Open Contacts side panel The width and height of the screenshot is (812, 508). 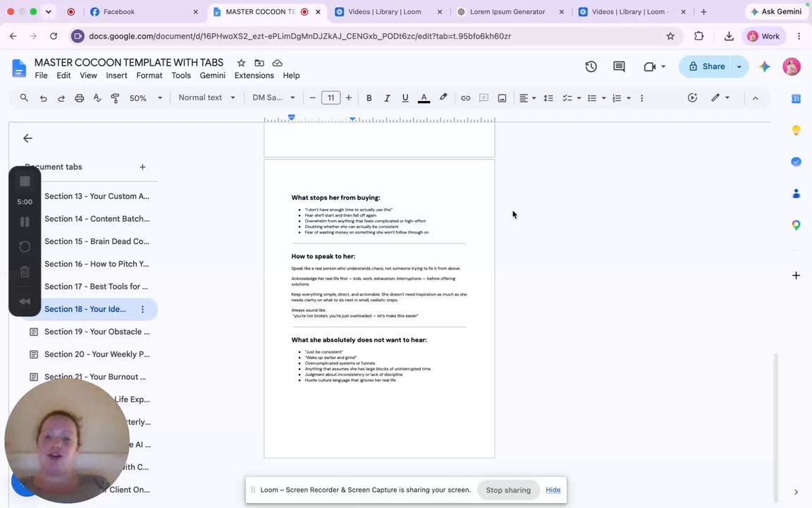pos(796,193)
